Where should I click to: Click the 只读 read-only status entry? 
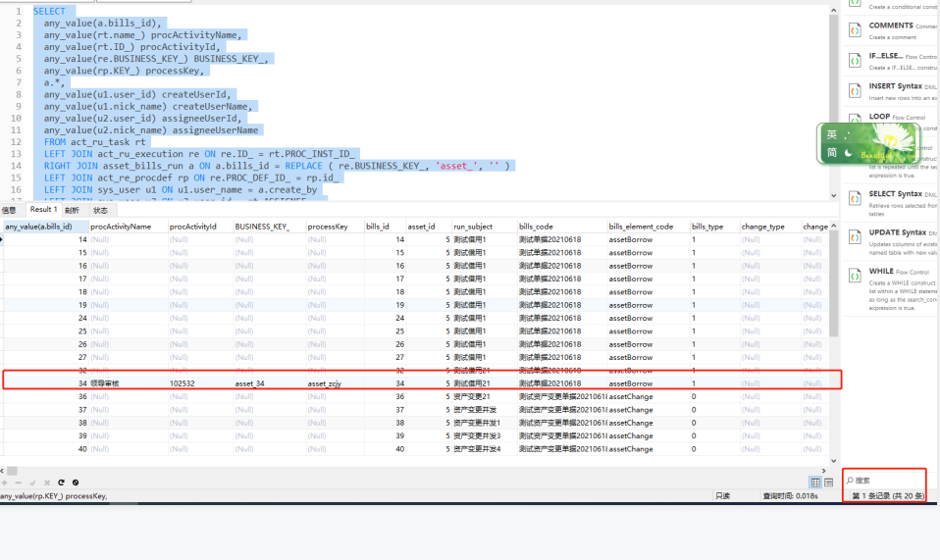[722, 496]
